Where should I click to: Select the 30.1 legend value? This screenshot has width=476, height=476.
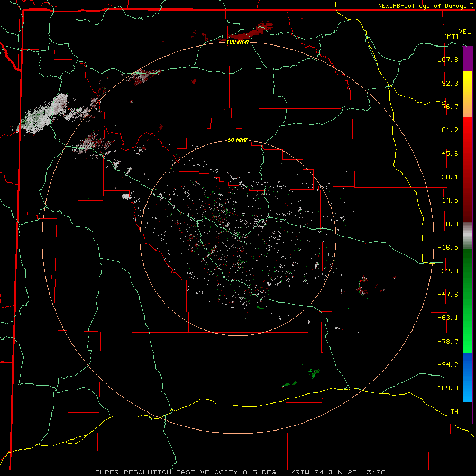[450, 177]
